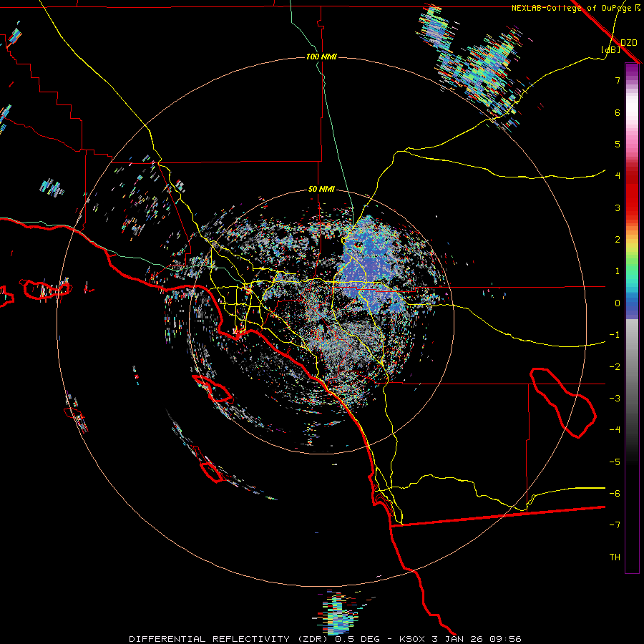Click the "100 NMI" range ring label
This screenshot has width=644, height=644.
coord(321,57)
